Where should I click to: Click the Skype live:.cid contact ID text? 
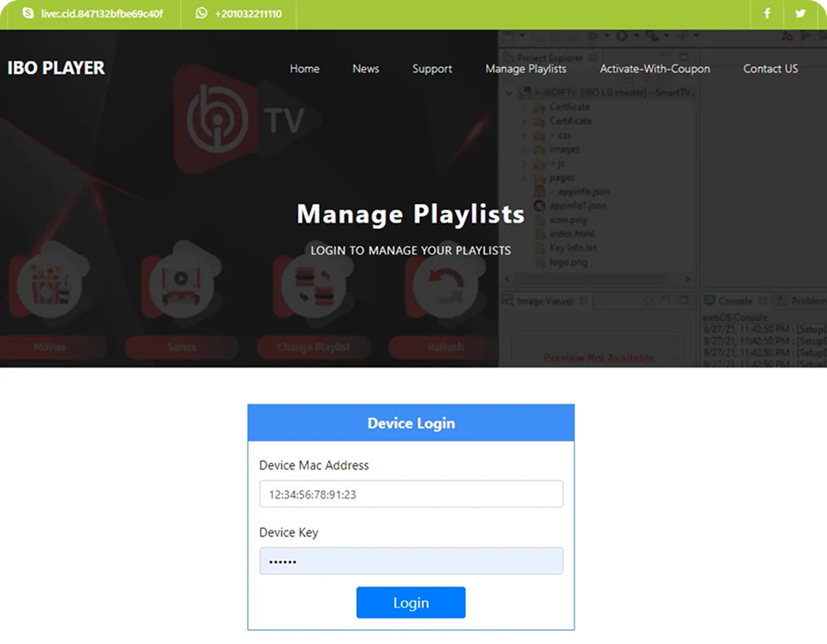(x=101, y=14)
